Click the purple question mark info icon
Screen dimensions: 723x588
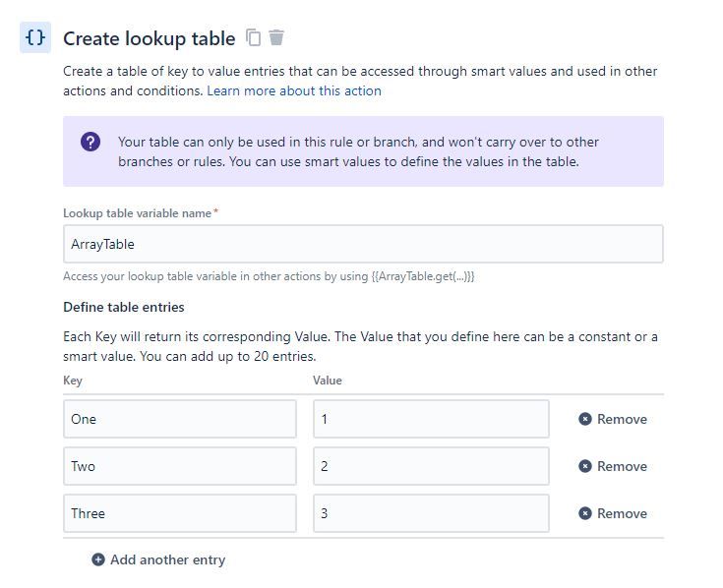pyautogui.click(x=90, y=142)
